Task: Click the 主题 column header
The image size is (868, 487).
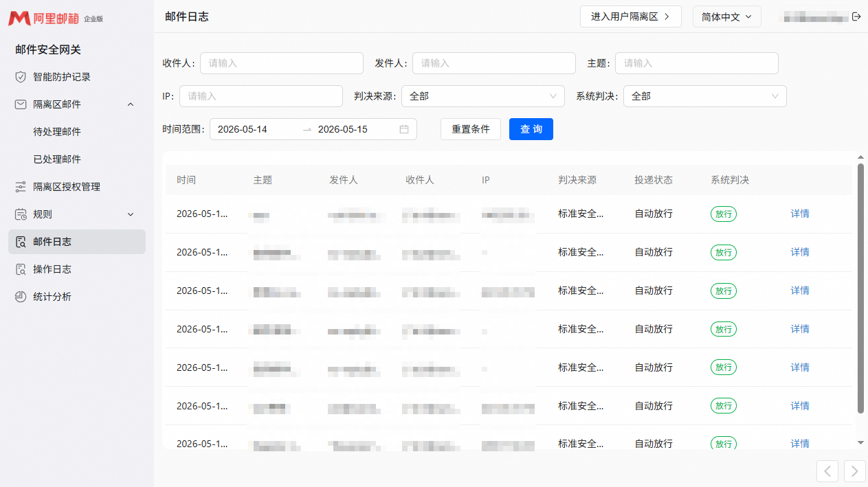Action: coord(263,180)
